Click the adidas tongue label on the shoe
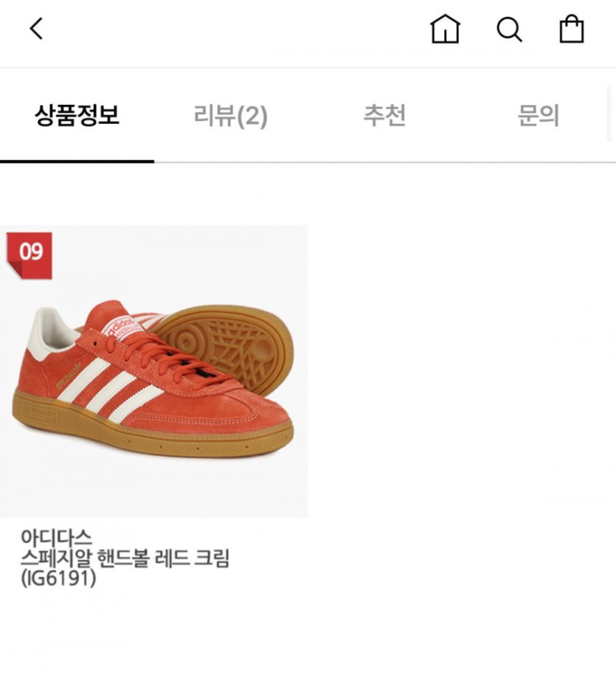The width and height of the screenshot is (616, 675). [120, 328]
